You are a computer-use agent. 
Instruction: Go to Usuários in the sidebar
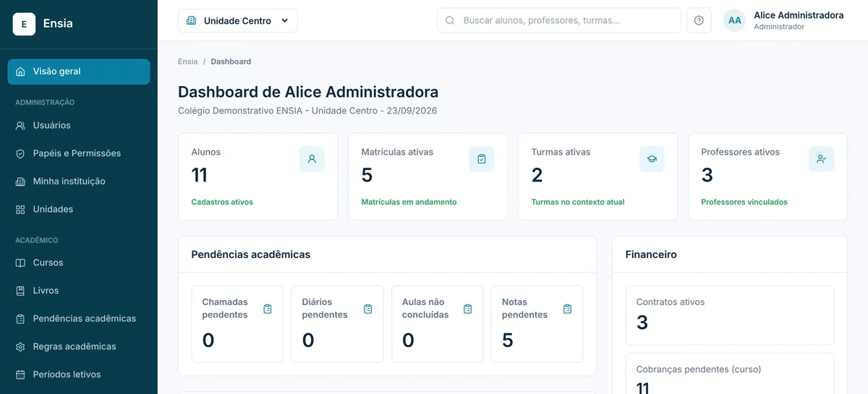coord(79,125)
